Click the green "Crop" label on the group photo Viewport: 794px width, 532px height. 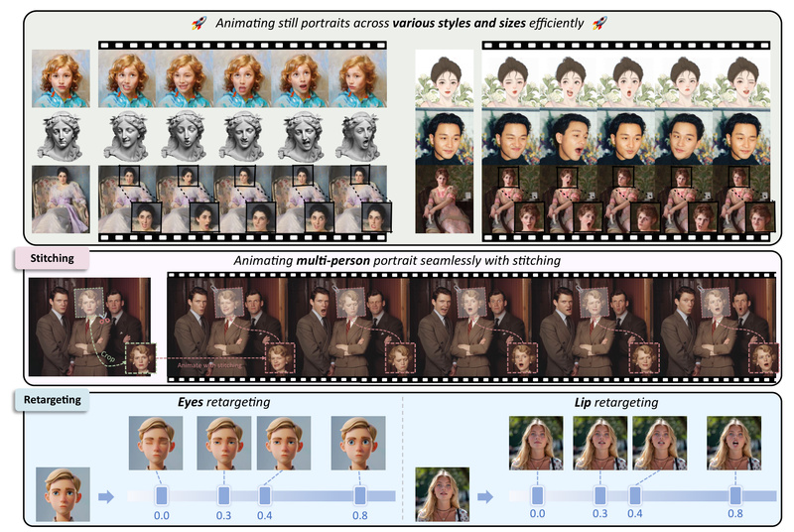(108, 357)
